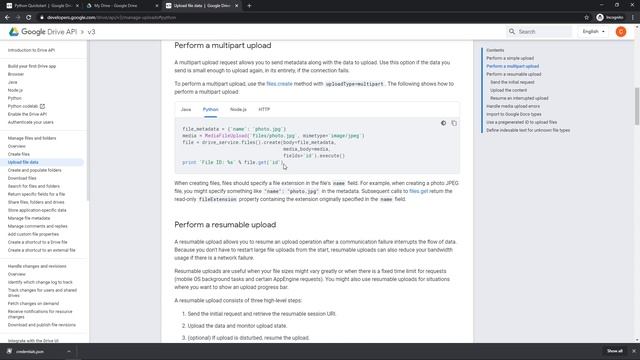Image resolution: width=640 pixels, height=360 pixels.
Task: Select Upload file data in sidebar
Action: click(x=23, y=162)
